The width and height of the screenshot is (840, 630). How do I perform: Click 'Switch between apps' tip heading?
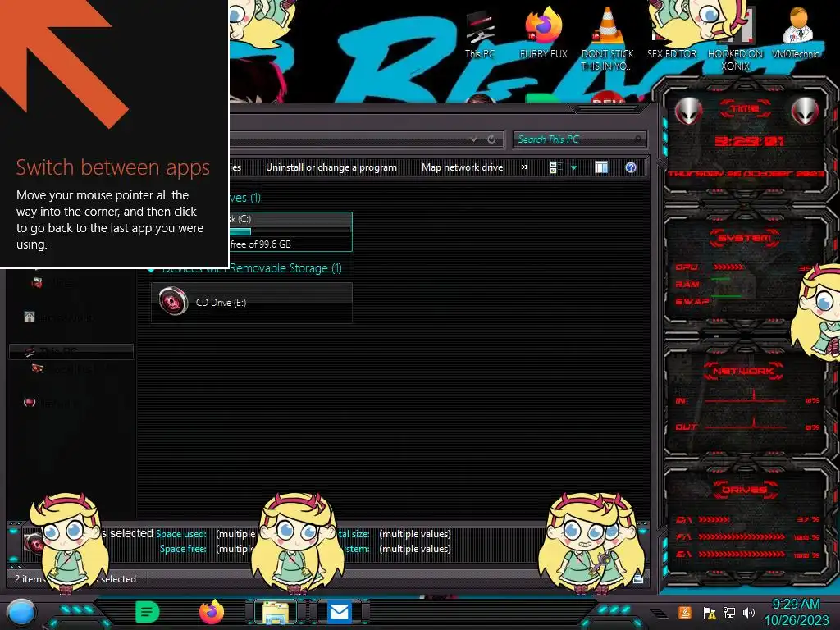[x=113, y=167]
